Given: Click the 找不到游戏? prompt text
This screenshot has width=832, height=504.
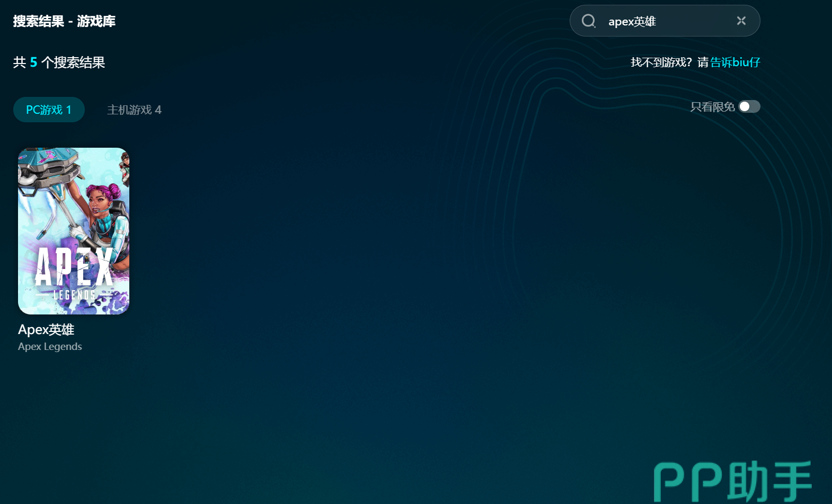Looking at the screenshot, I should 661,62.
